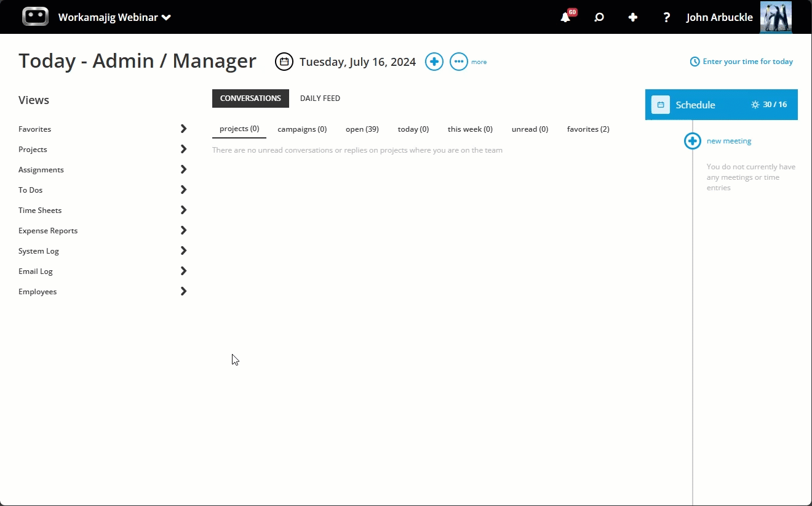The width and height of the screenshot is (812, 506).
Task: Switch to the DAILY FEED tab
Action: 320,98
